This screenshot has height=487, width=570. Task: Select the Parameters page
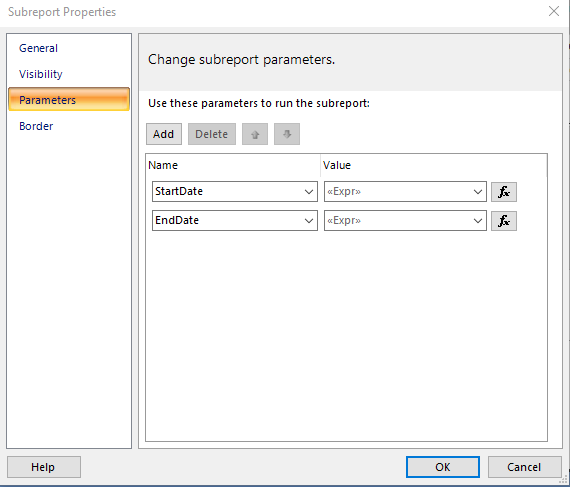69,99
